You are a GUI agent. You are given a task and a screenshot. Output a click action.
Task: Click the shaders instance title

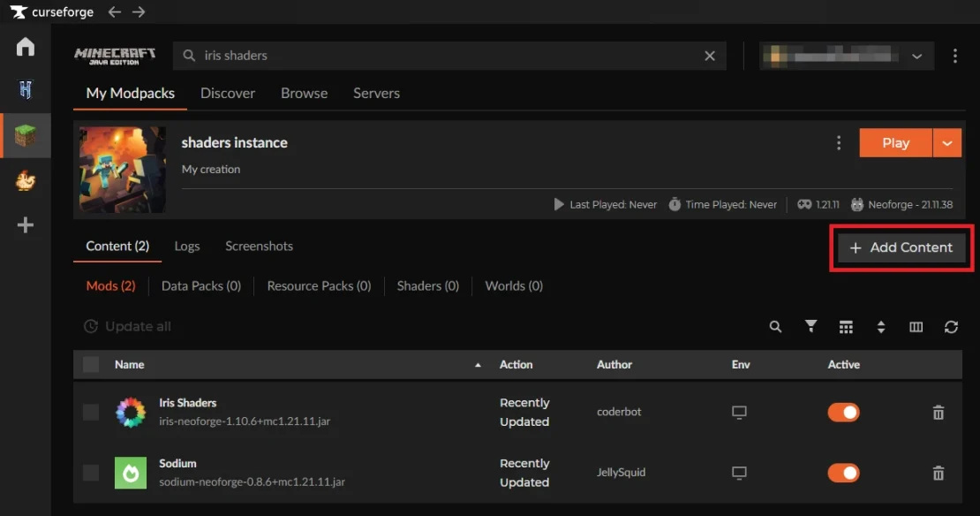pyautogui.click(x=234, y=142)
